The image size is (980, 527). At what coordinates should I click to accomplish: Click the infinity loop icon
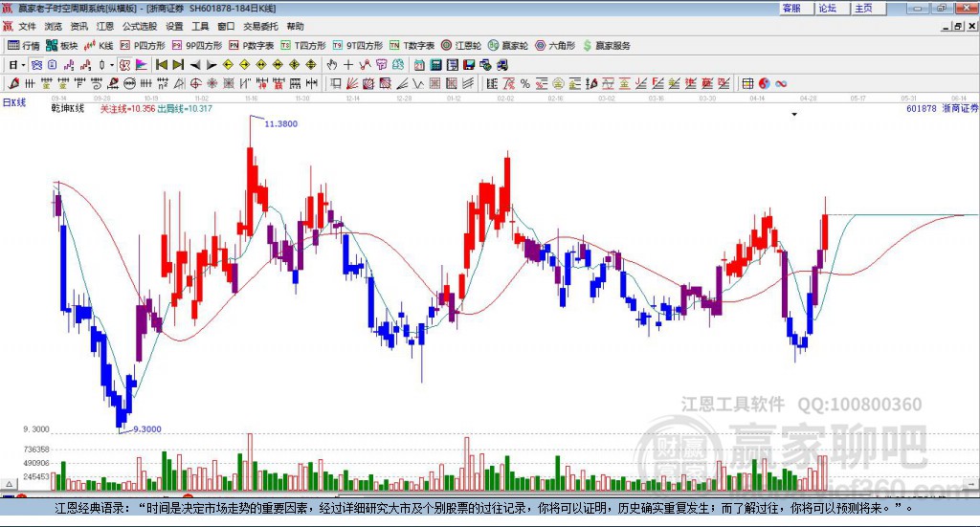pos(781,83)
